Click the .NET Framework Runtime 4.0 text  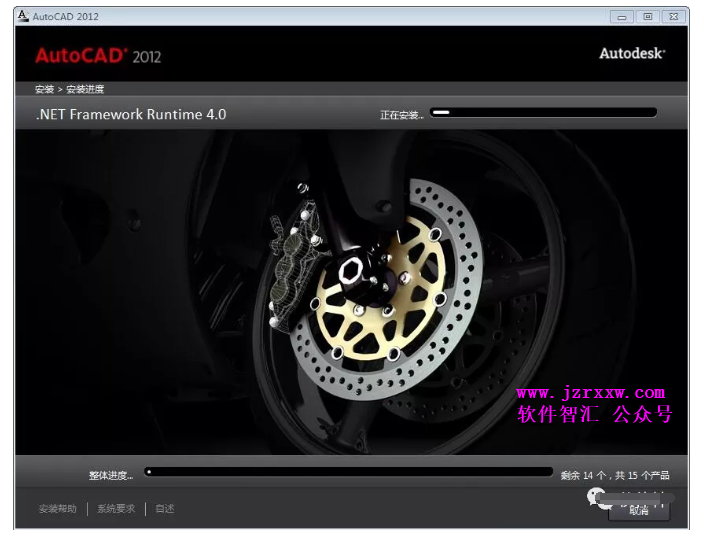coord(131,115)
